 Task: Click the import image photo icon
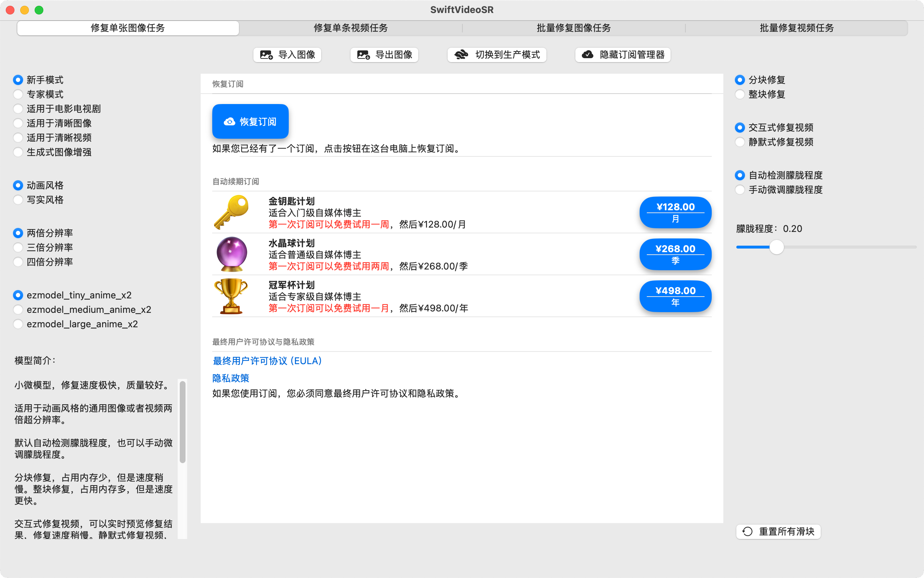(x=266, y=55)
